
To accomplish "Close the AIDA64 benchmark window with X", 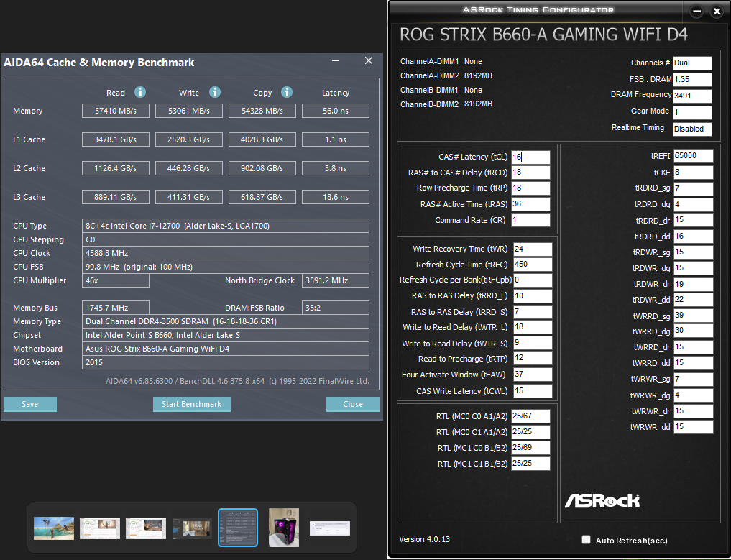I will pos(369,61).
